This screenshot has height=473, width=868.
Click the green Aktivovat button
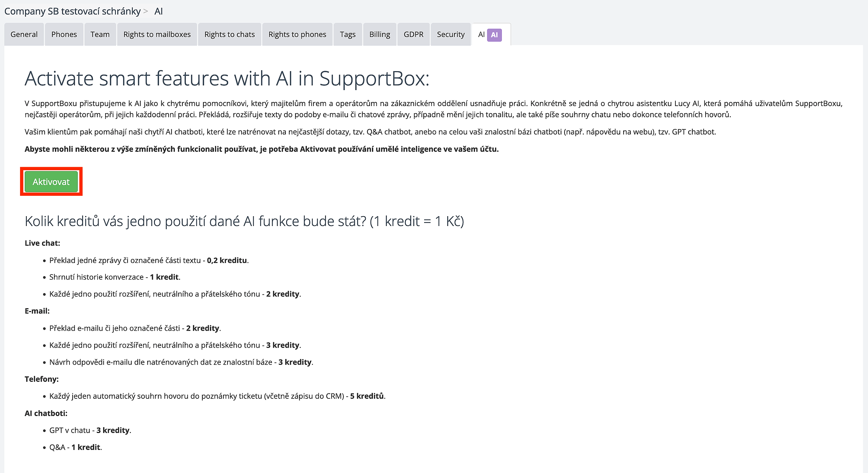pyautogui.click(x=51, y=182)
